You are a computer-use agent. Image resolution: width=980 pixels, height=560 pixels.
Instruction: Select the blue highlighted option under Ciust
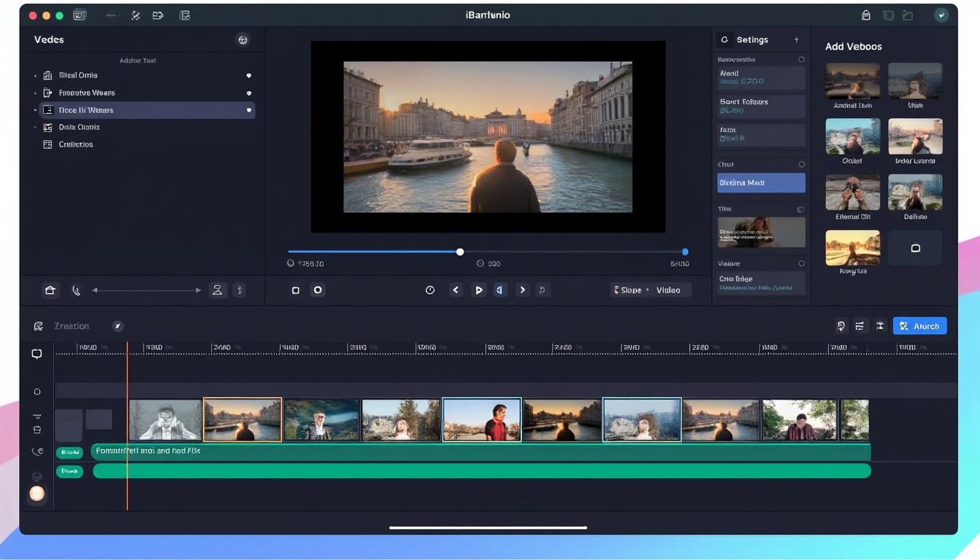click(x=761, y=183)
